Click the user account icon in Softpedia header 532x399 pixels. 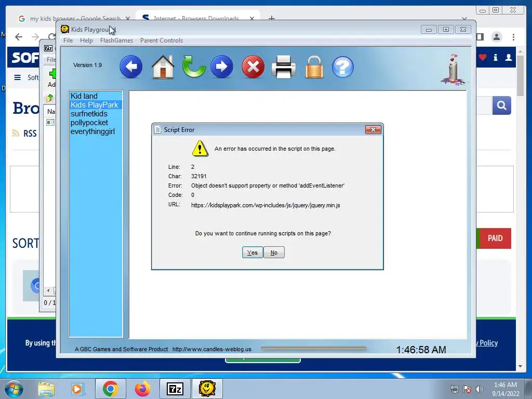coord(508,57)
